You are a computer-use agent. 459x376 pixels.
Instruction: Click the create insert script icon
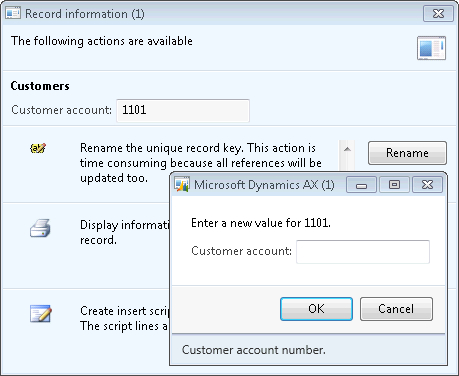coord(40,313)
